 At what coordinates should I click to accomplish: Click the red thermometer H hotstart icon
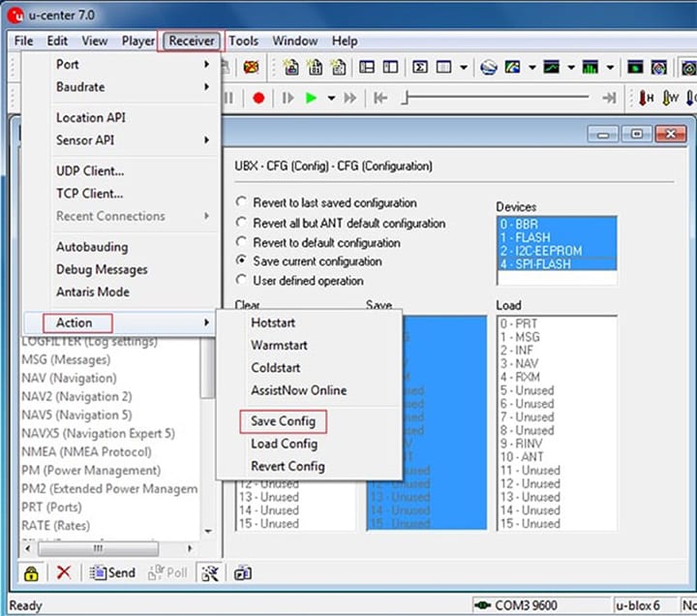(646, 98)
